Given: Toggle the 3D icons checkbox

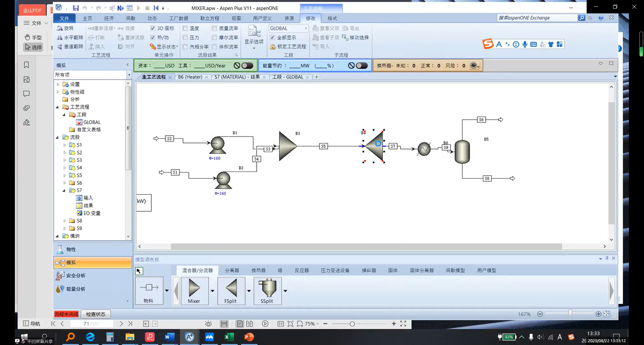Looking at the screenshot, I should click(x=153, y=28).
